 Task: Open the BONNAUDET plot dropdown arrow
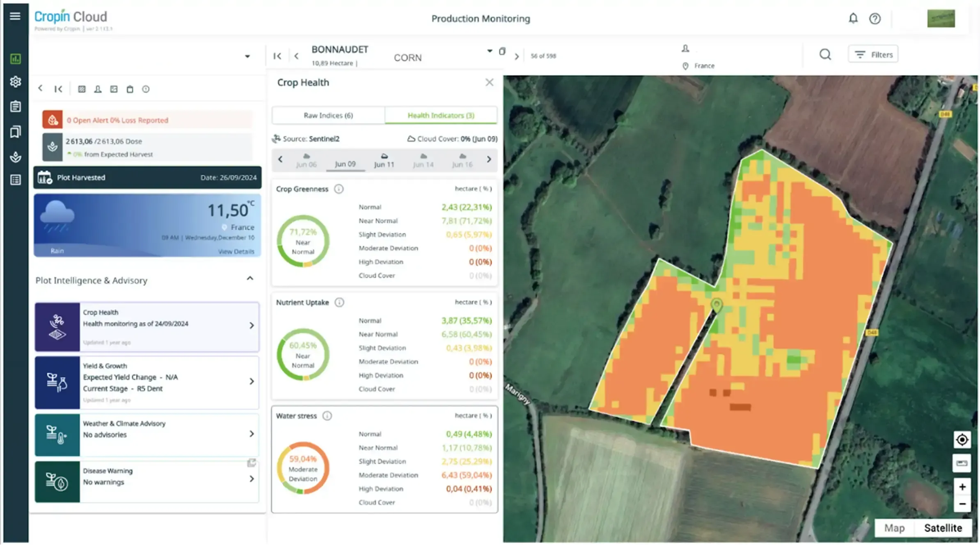[490, 51]
